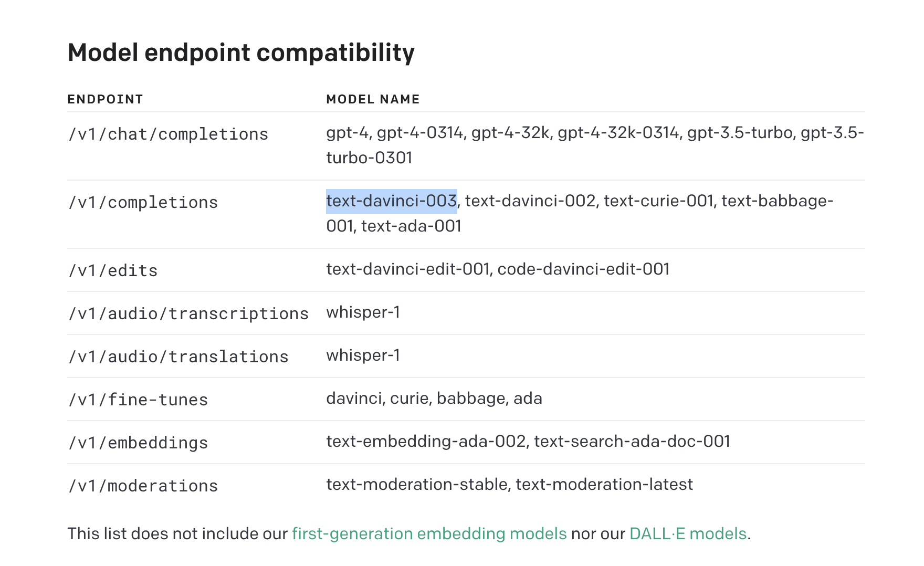This screenshot has height=566, width=924.
Task: Click the text-moderation-latest model name
Action: (604, 485)
